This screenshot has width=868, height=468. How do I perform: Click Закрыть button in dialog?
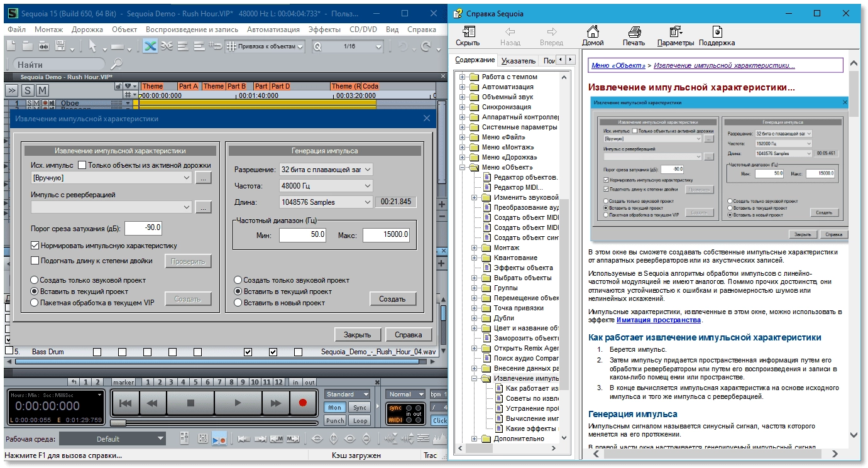358,334
